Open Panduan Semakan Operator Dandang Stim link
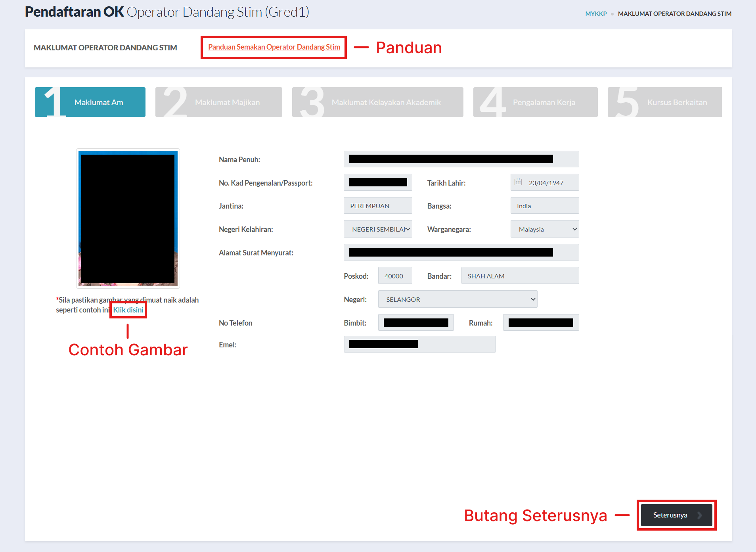The image size is (756, 552). [x=274, y=47]
